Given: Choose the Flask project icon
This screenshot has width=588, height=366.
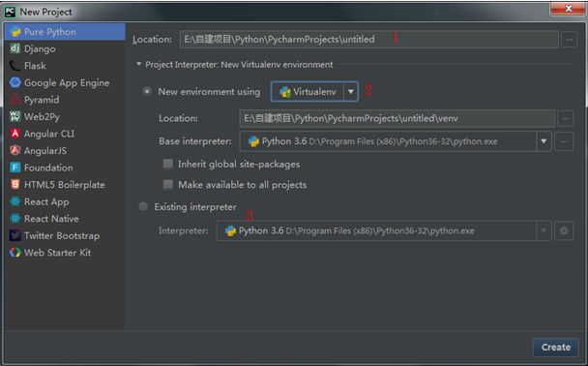Looking at the screenshot, I should (x=15, y=65).
